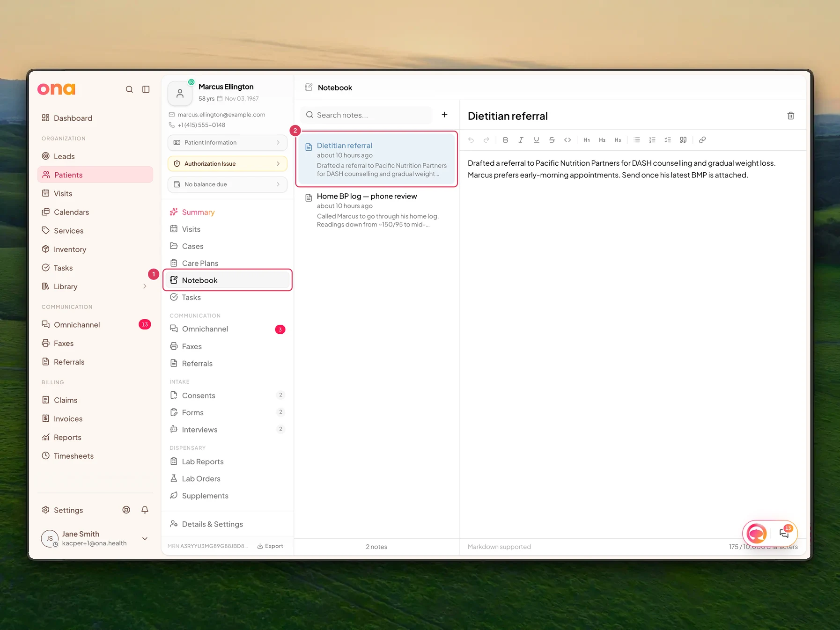Open Timesheets
Viewport: 840px width, 630px height.
pos(95,456)
